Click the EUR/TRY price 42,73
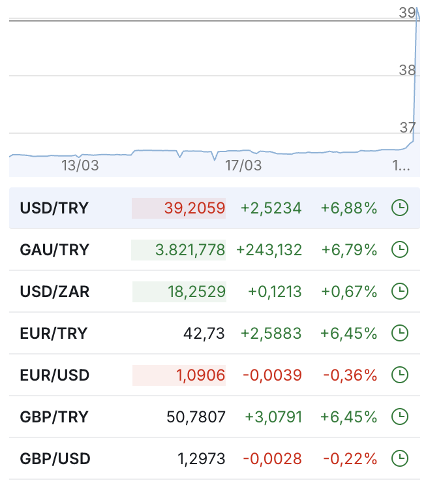 pos(204,334)
